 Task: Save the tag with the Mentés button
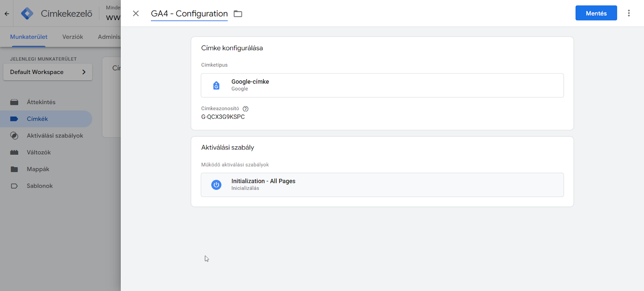[596, 13]
